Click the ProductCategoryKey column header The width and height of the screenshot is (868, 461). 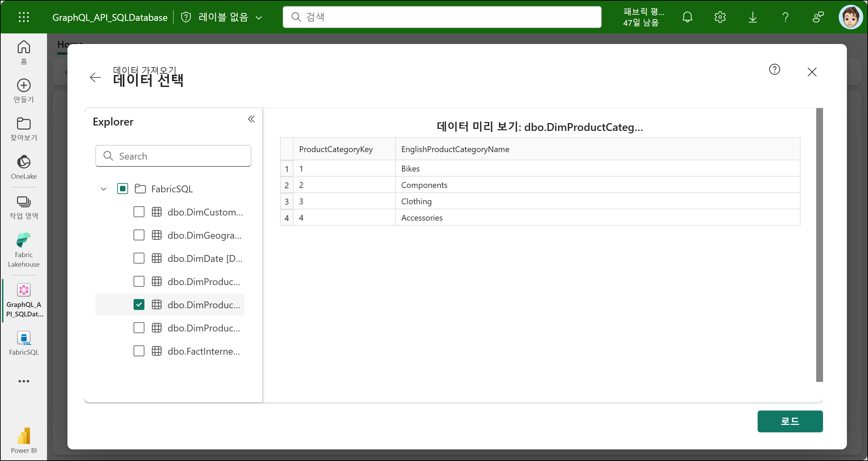pos(344,149)
